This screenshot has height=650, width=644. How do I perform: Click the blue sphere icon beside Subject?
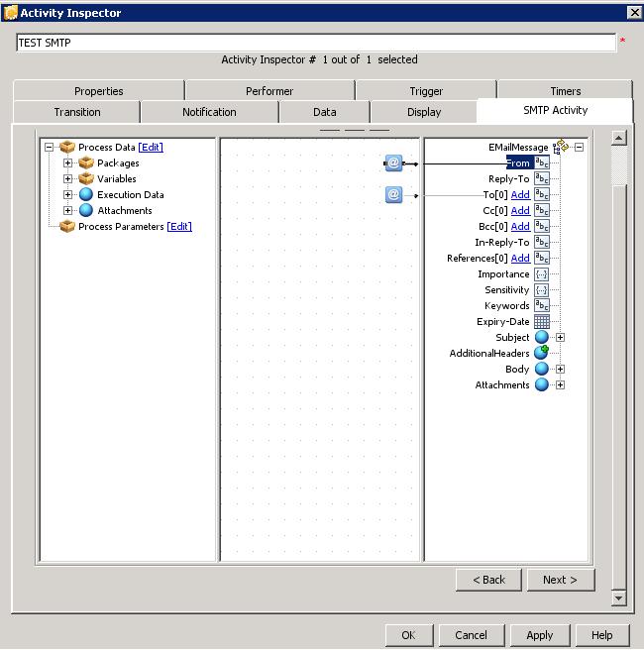(x=542, y=337)
